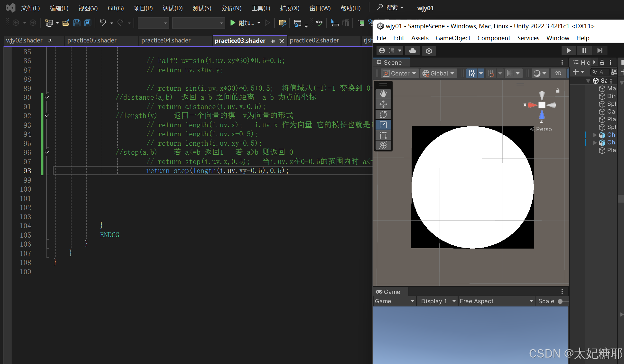Image resolution: width=624 pixels, height=364 pixels.
Task: Open the Center pivot mode dropdown
Action: pos(400,73)
